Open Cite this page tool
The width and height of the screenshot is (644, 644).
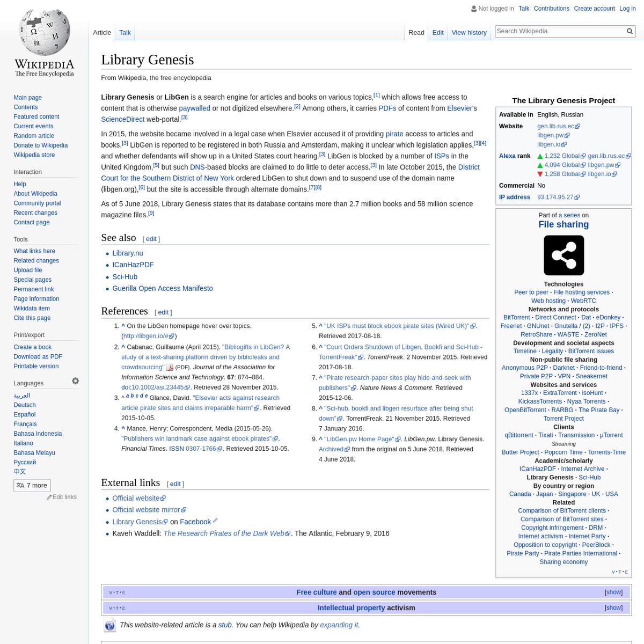pyautogui.click(x=32, y=318)
